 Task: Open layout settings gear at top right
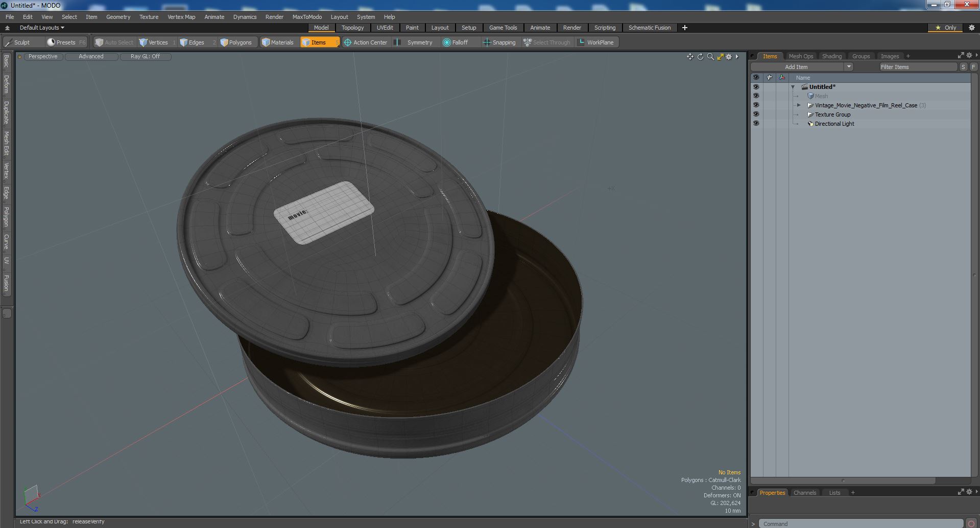click(972, 28)
